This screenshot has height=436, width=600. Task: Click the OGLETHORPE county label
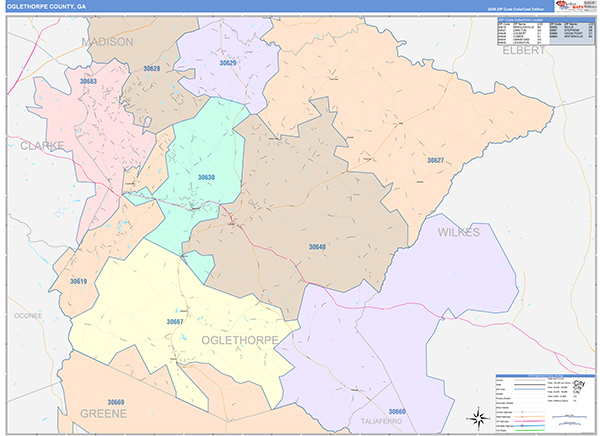click(240, 340)
